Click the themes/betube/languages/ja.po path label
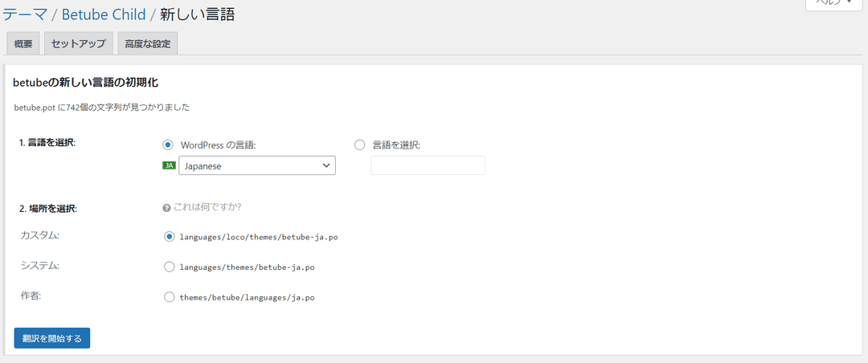 point(247,296)
